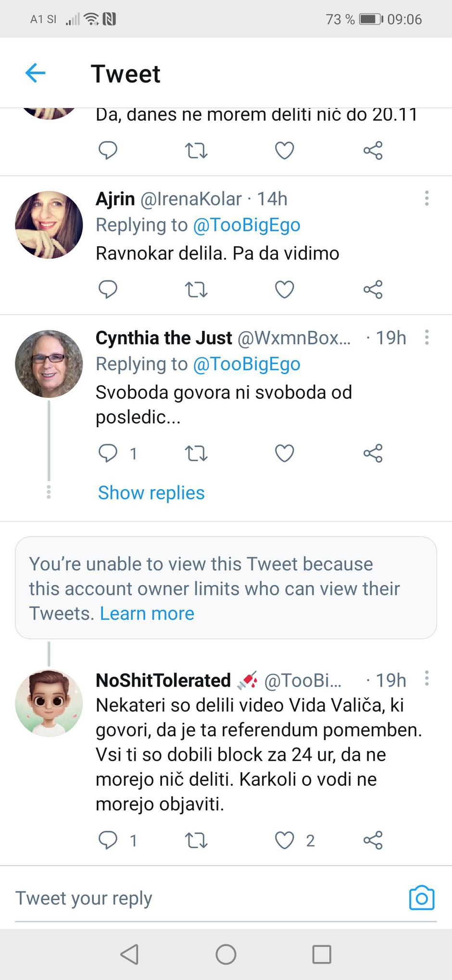Like Ajrin's reply tweet
This screenshot has width=452, height=980.
coord(284,290)
